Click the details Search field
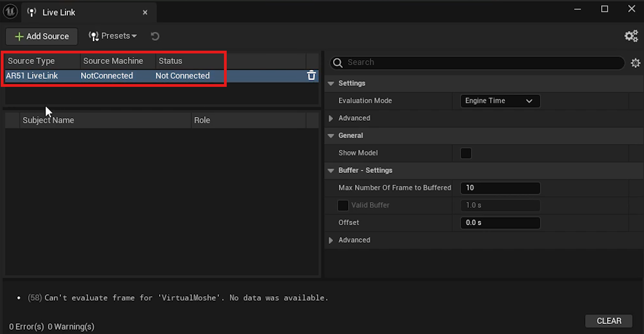The width and height of the screenshot is (644, 334). click(477, 62)
